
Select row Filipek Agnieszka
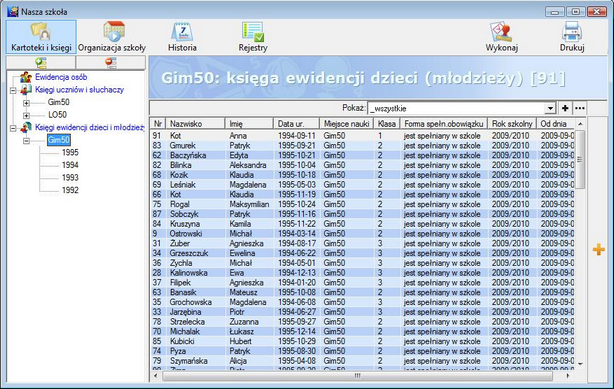[x=363, y=282]
